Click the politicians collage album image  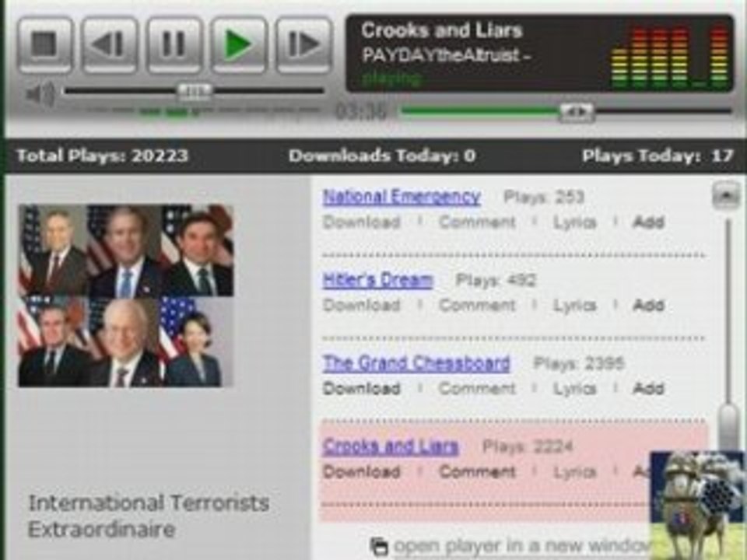126,296
